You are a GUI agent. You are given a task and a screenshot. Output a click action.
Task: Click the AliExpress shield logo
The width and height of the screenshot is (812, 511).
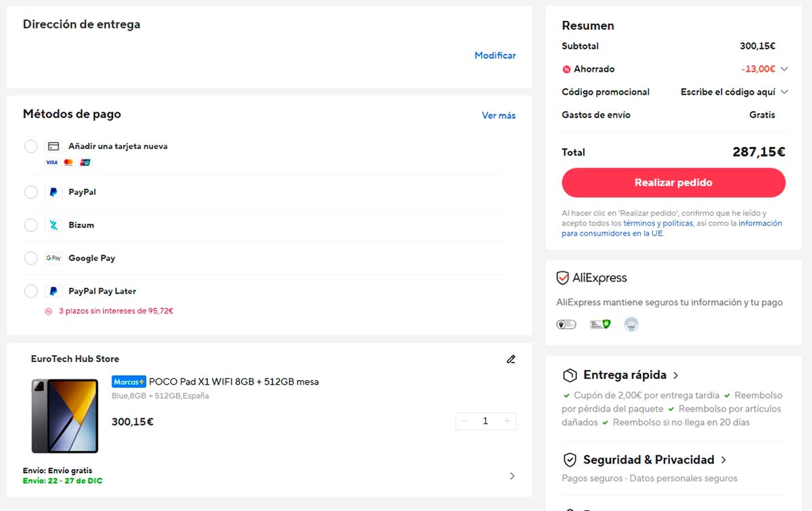click(562, 278)
